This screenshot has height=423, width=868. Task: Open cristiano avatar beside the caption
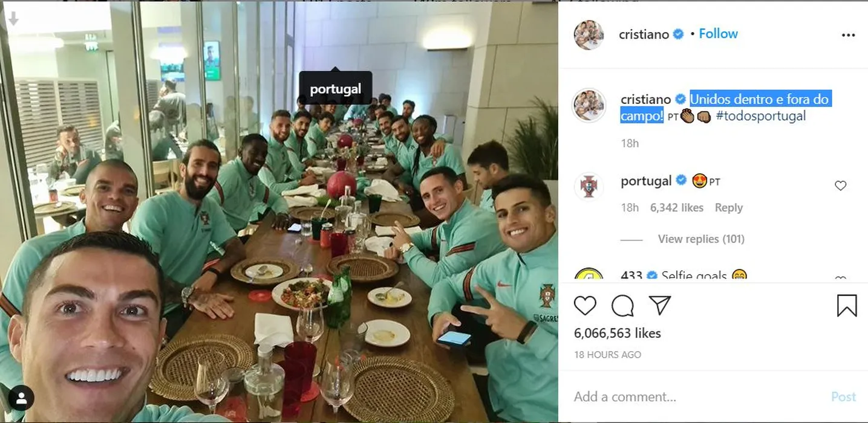pyautogui.click(x=589, y=105)
